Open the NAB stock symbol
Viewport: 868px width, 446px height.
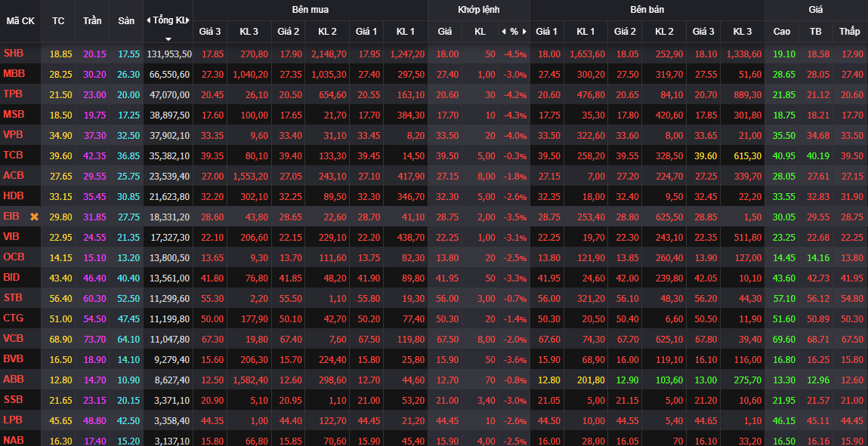pos(14,440)
